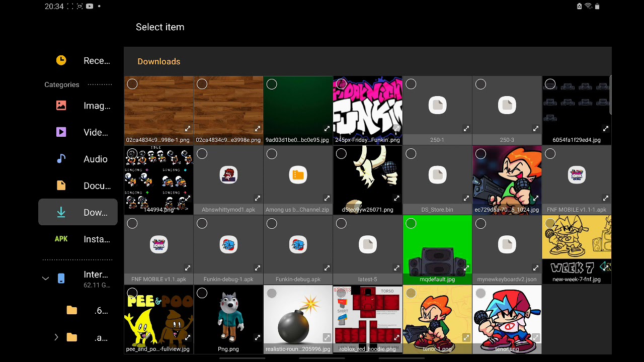Open the Installation files APK icon
Screen dimensions: 644x362
point(61,239)
